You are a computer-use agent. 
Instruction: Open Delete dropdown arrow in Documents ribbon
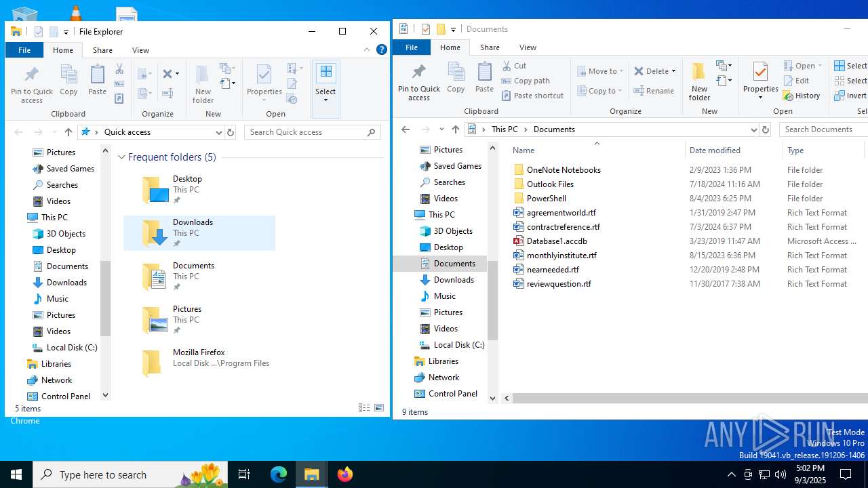[x=673, y=71]
